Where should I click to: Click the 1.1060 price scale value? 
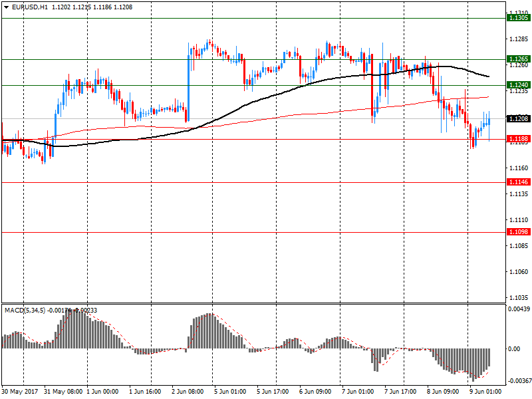(x=519, y=272)
